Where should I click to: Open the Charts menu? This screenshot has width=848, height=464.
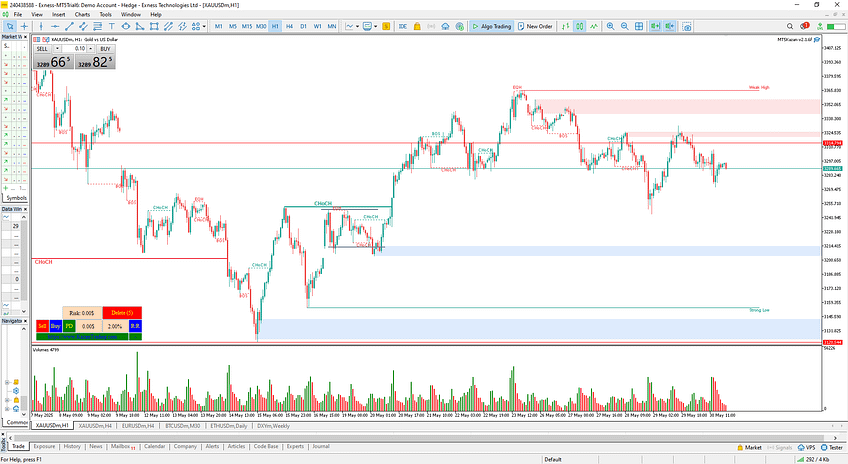point(81,15)
